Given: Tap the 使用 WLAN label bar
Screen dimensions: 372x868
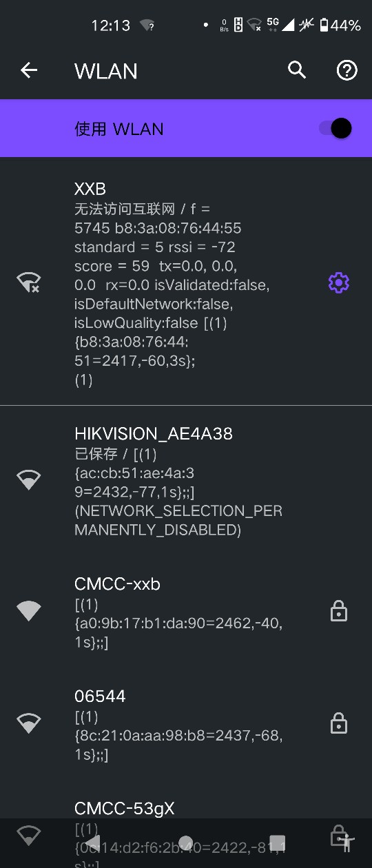Looking at the screenshot, I should coord(186,128).
